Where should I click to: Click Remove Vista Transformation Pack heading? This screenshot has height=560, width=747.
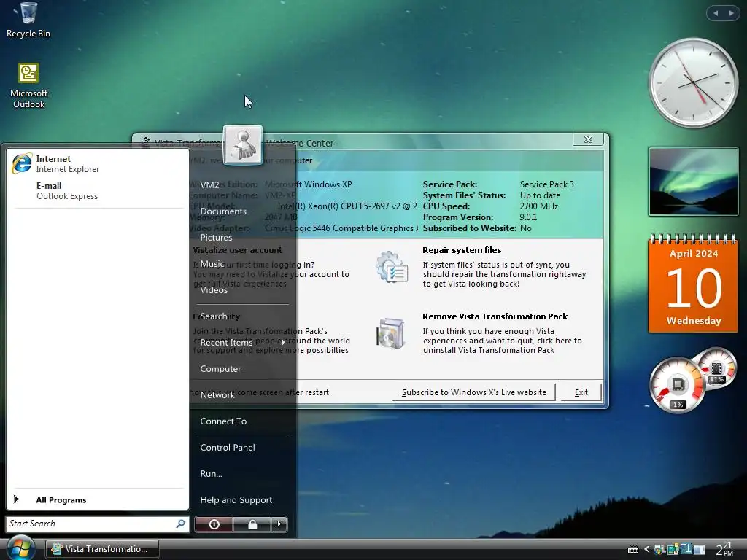click(495, 316)
